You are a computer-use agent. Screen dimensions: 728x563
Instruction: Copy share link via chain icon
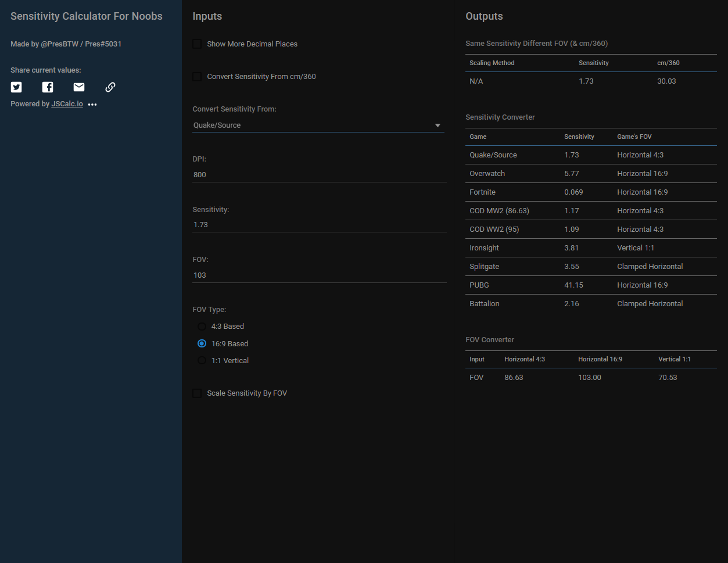coord(110,87)
